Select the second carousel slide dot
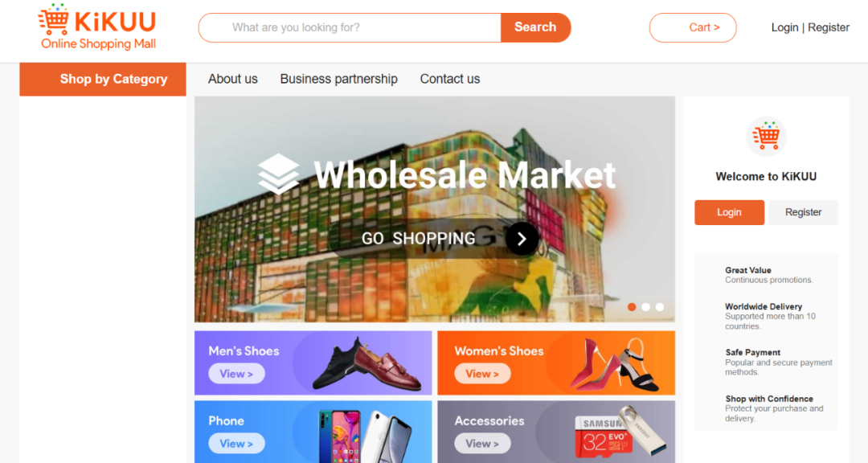The width and height of the screenshot is (868, 463). click(645, 307)
